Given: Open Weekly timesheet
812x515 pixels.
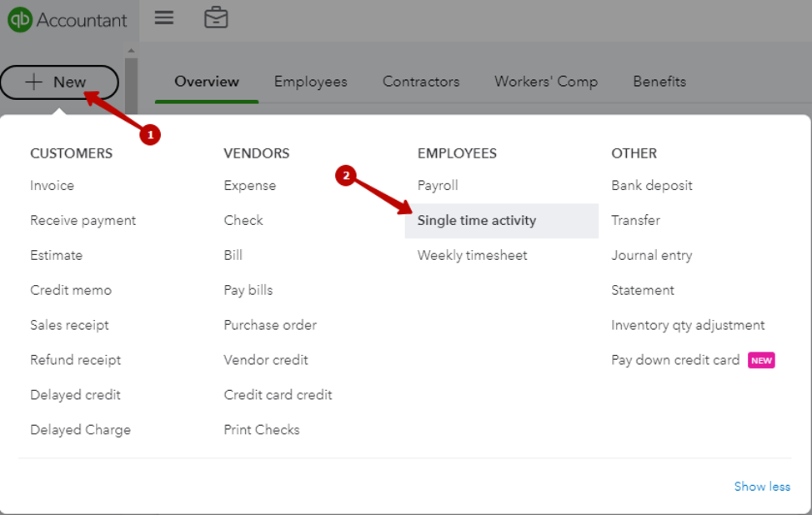Looking at the screenshot, I should pyautogui.click(x=473, y=255).
